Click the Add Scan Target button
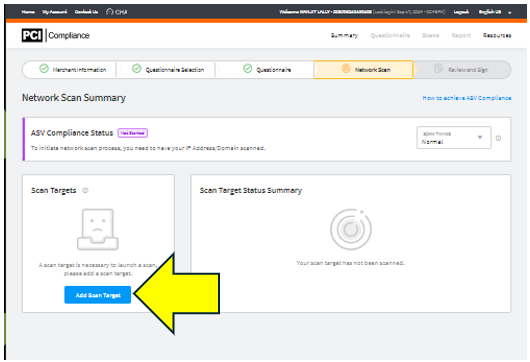 coord(97,295)
